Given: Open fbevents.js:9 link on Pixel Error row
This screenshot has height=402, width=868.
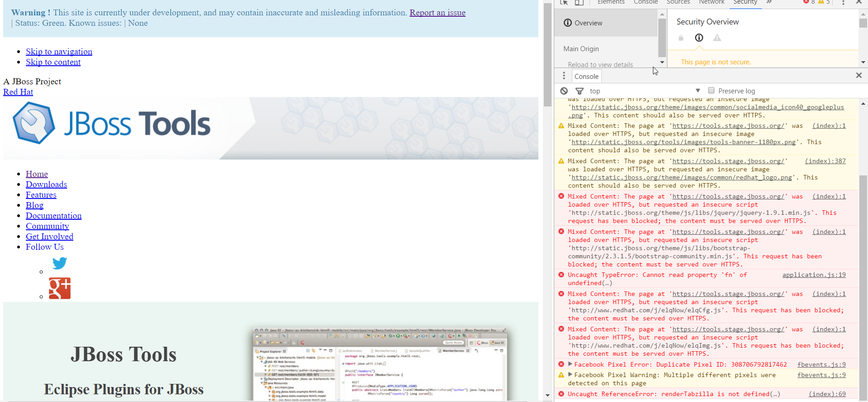Looking at the screenshot, I should [x=821, y=364].
